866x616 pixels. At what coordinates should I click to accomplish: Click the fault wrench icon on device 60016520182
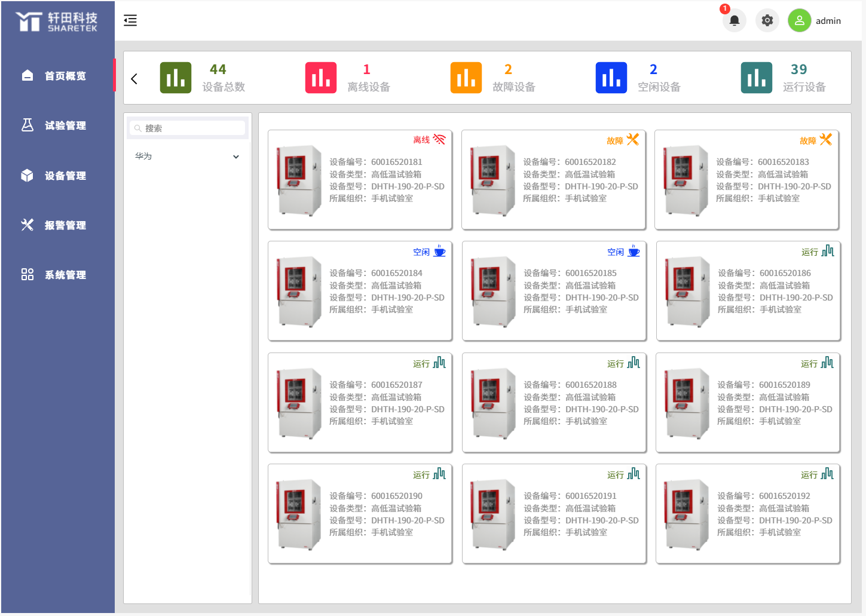point(633,139)
